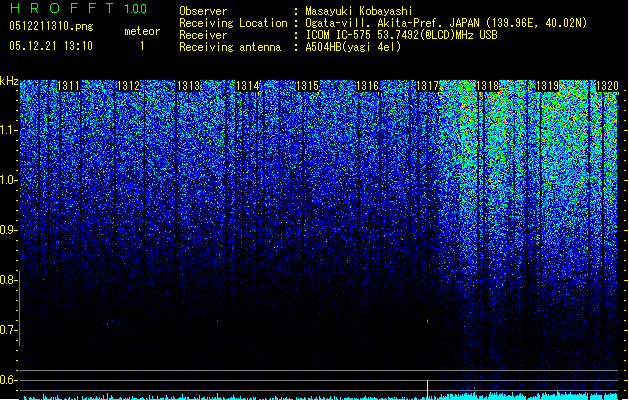The height and width of the screenshot is (400, 629).
Task: Click the receiving location Ogata-vill. Akita-Pref. text
Action: (x=446, y=23)
